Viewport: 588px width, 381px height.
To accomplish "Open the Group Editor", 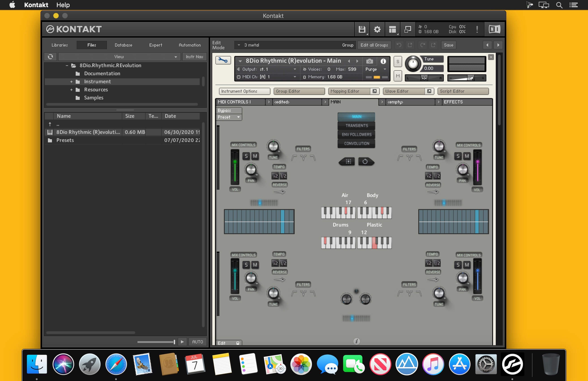I will click(x=299, y=91).
